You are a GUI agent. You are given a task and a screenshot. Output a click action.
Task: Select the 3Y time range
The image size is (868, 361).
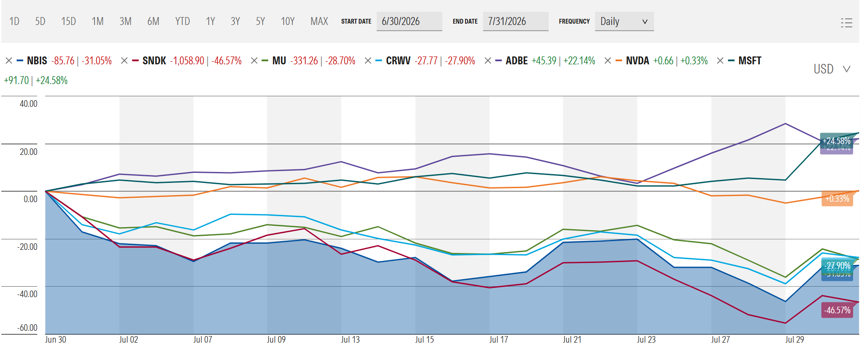click(x=235, y=21)
